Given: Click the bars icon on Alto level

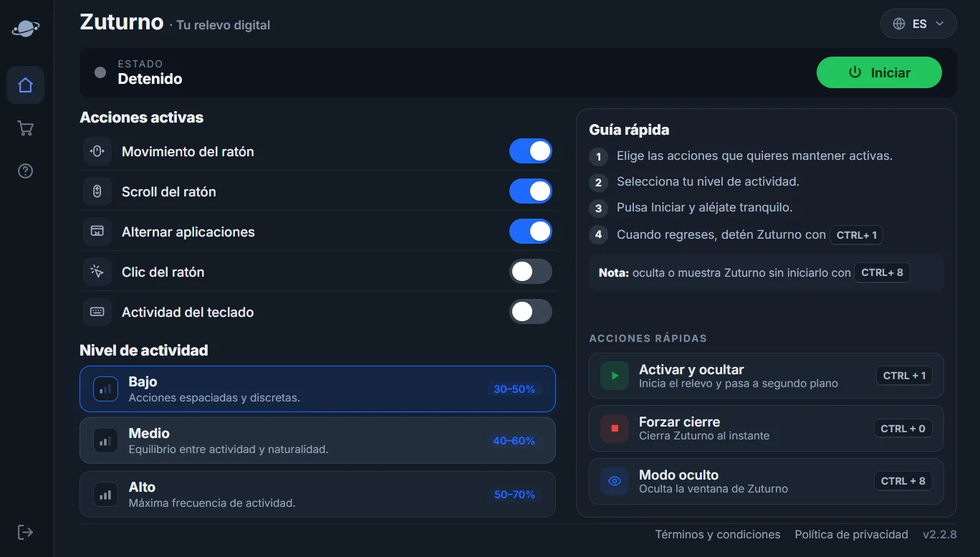Looking at the screenshot, I should click(x=106, y=494).
